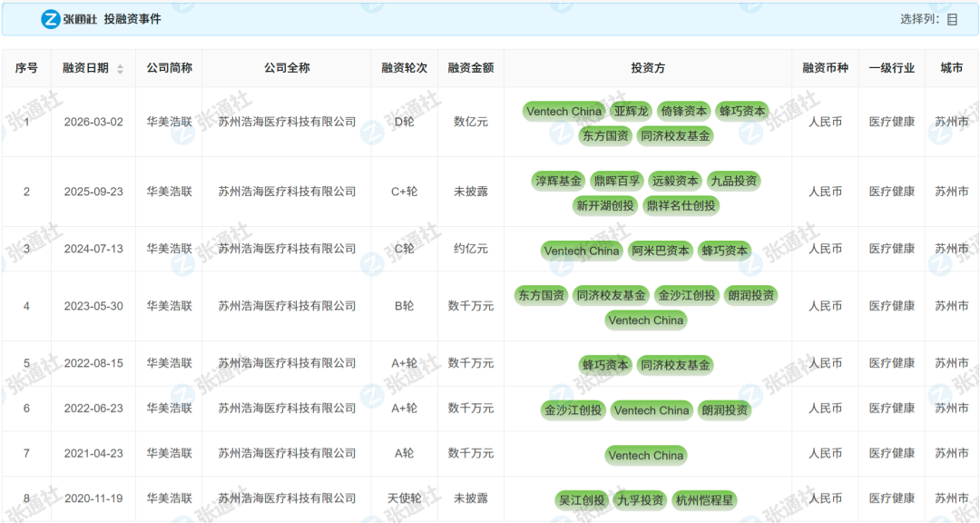Screen dimensions: 980x523
Task: Click the 朗润投资 tag in the 2022-06-23 row
Action: [x=724, y=410]
